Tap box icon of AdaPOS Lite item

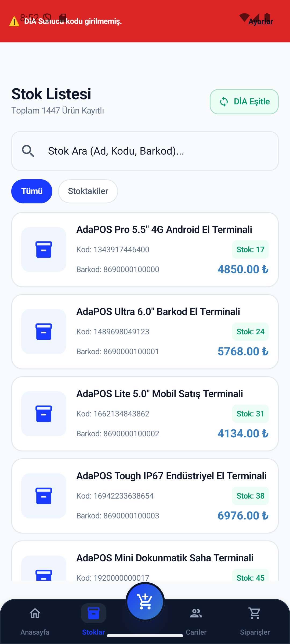pos(44,414)
